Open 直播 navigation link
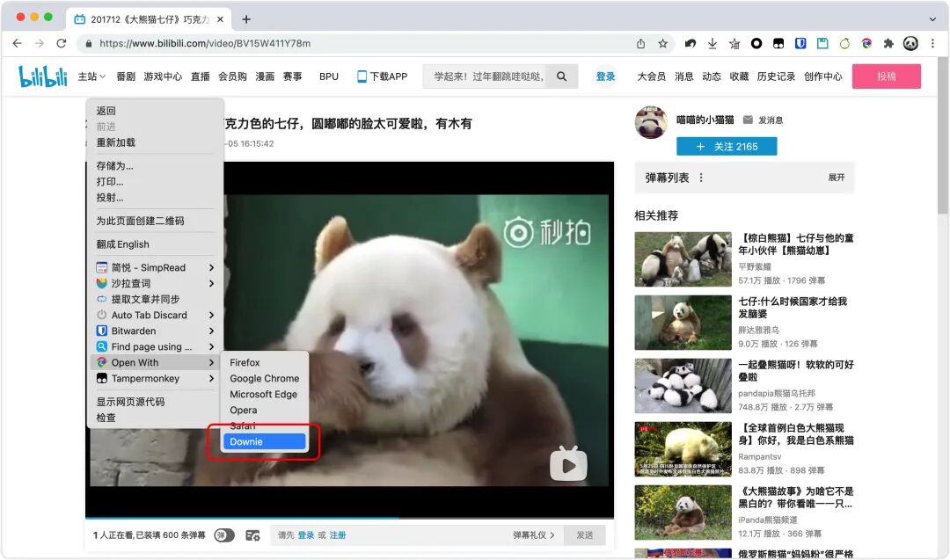Viewport: 950px width, 560px height. point(200,76)
